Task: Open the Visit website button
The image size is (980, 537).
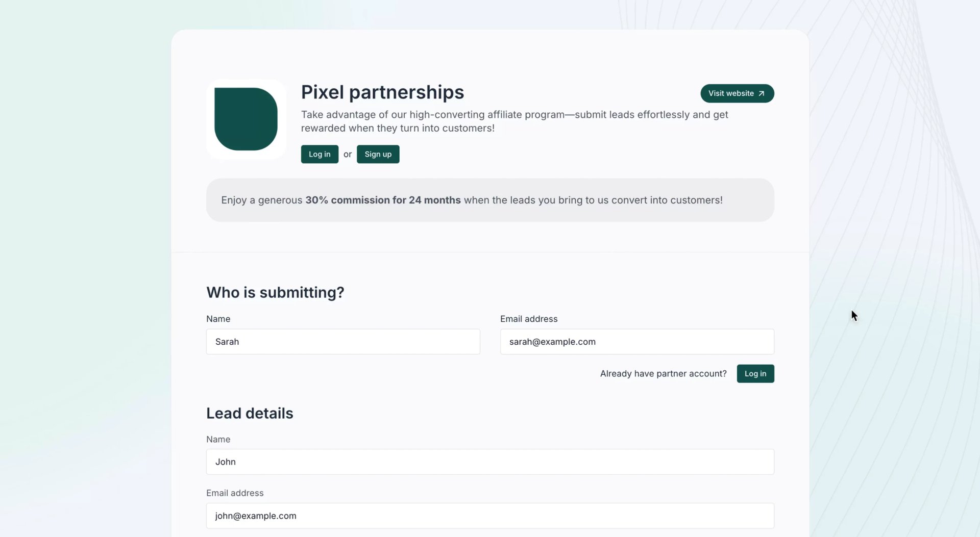Action: coord(737,93)
